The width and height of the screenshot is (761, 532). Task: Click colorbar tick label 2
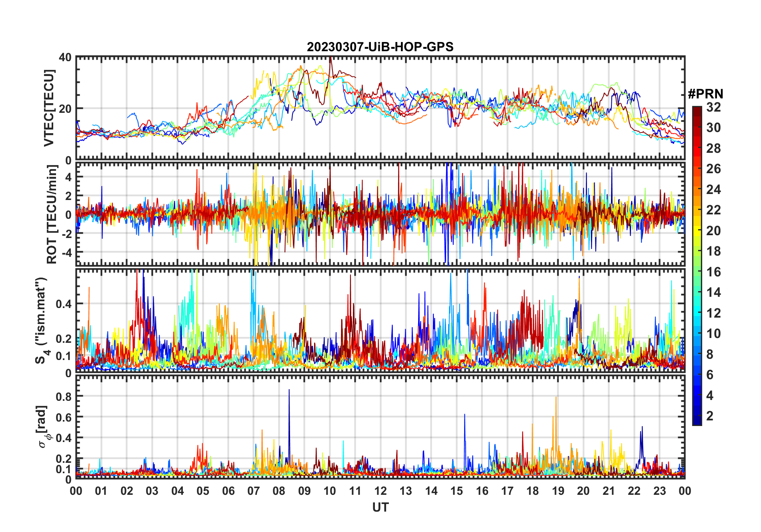pos(710,416)
